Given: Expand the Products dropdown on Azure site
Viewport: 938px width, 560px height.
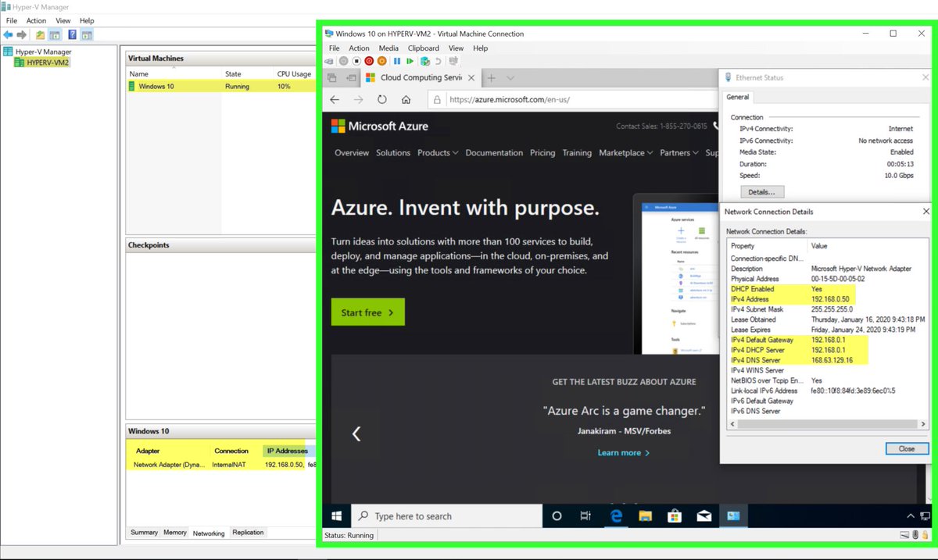Looking at the screenshot, I should pyautogui.click(x=438, y=153).
